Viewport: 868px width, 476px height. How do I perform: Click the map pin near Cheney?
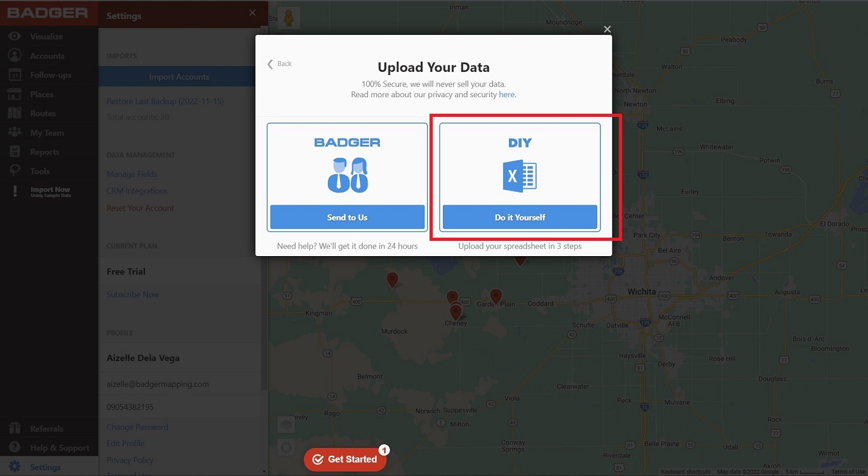(456, 311)
